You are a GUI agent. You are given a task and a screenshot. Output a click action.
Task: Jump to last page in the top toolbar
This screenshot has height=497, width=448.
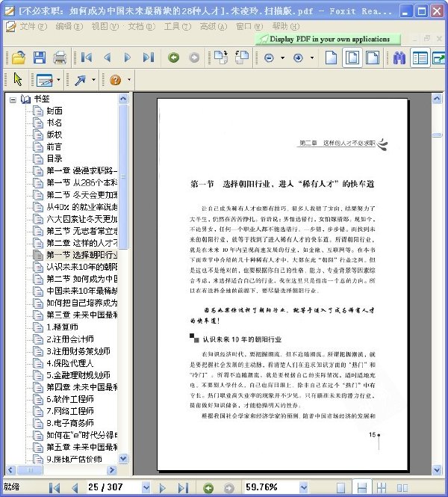[x=149, y=58]
